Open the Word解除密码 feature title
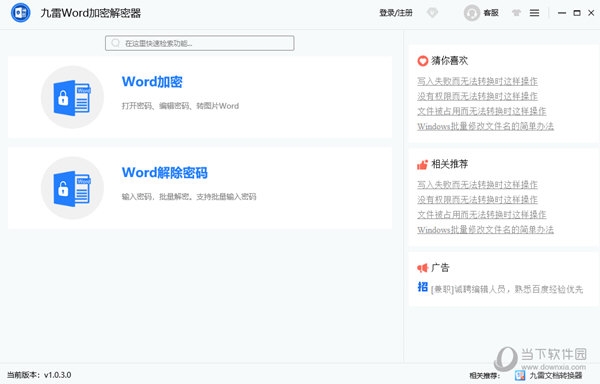Screen dimensions: 600x384 (x=165, y=172)
